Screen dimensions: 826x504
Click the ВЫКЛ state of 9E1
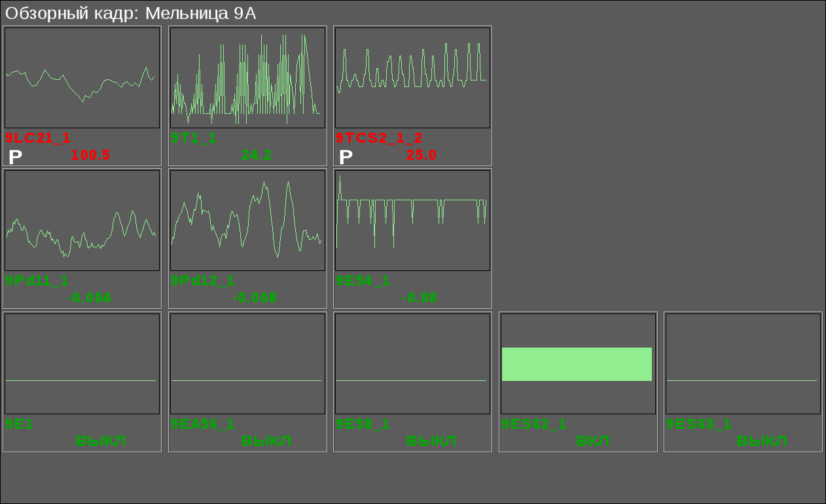pos(101,441)
